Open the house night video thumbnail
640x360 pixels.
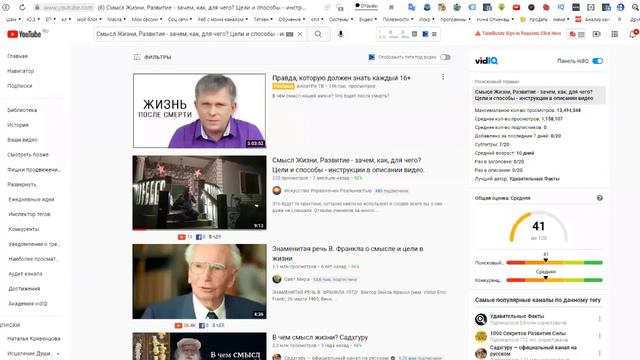(199, 193)
